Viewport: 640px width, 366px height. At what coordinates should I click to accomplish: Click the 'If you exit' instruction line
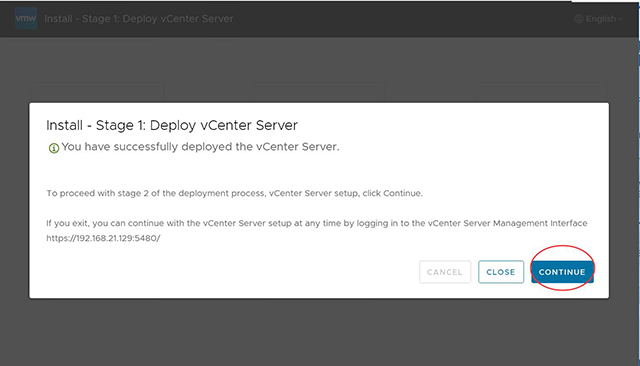(317, 224)
